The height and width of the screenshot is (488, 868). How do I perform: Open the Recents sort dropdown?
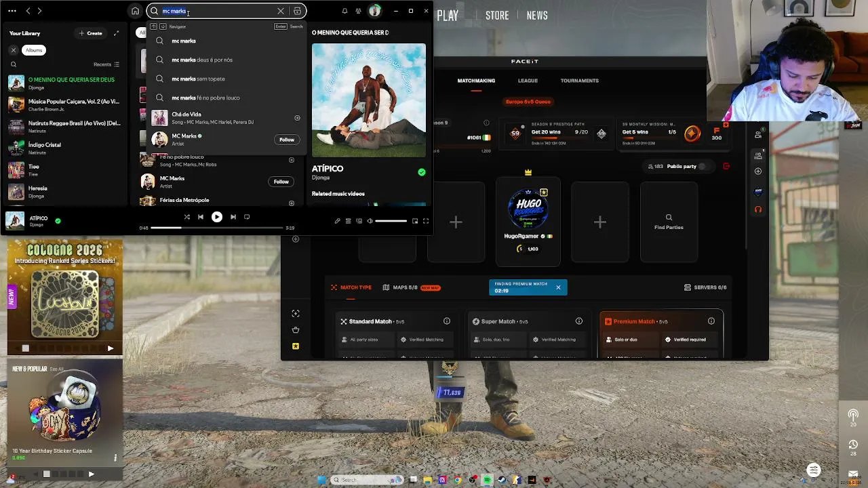click(x=106, y=64)
